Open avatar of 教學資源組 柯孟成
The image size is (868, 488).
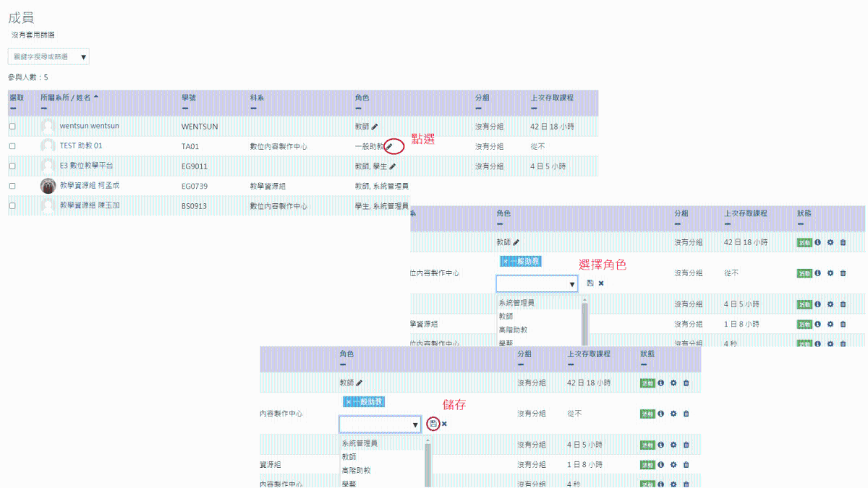tap(48, 186)
